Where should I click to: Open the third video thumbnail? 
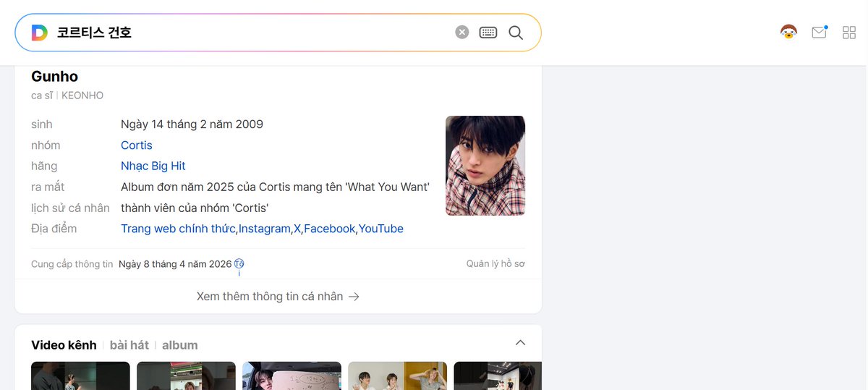[x=292, y=376]
